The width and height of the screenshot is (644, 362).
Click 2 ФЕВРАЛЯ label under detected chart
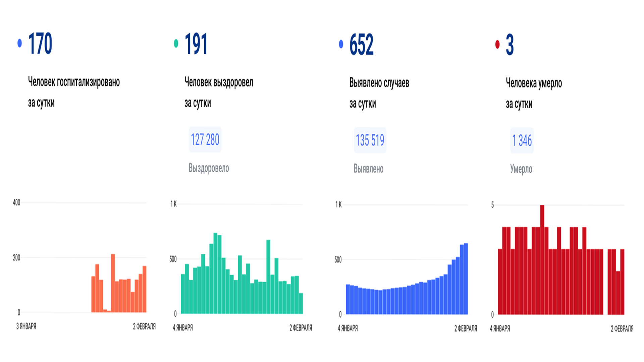pos(466,328)
